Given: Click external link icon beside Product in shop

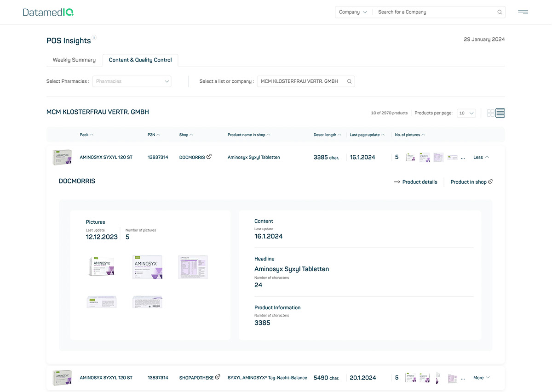Looking at the screenshot, I should click(x=490, y=182).
